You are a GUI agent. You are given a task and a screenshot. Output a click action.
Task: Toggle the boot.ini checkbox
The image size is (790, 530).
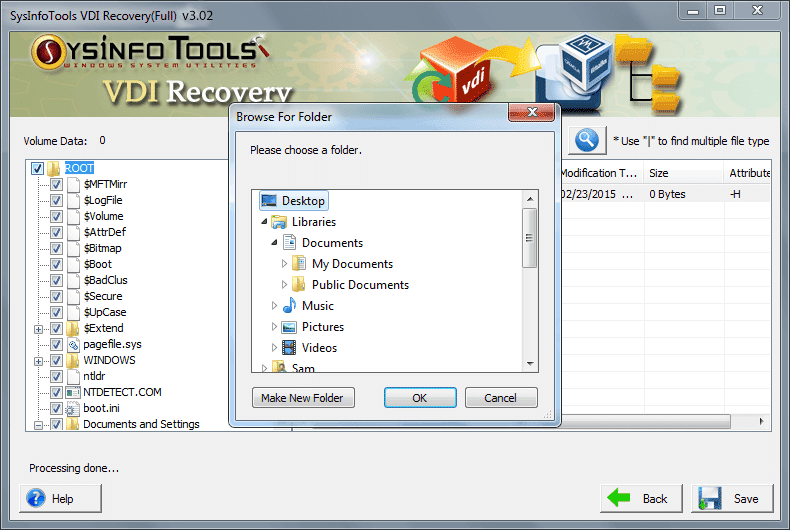tap(56, 409)
